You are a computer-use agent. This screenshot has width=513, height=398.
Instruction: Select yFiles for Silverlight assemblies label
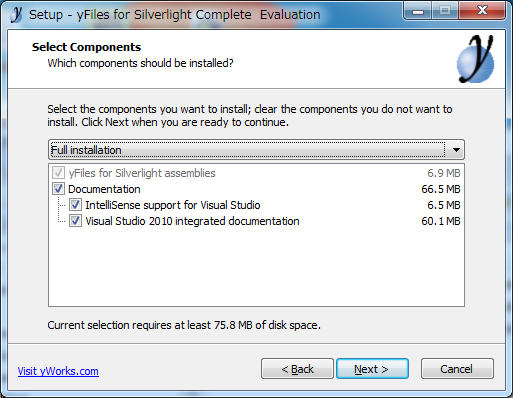tap(142, 173)
